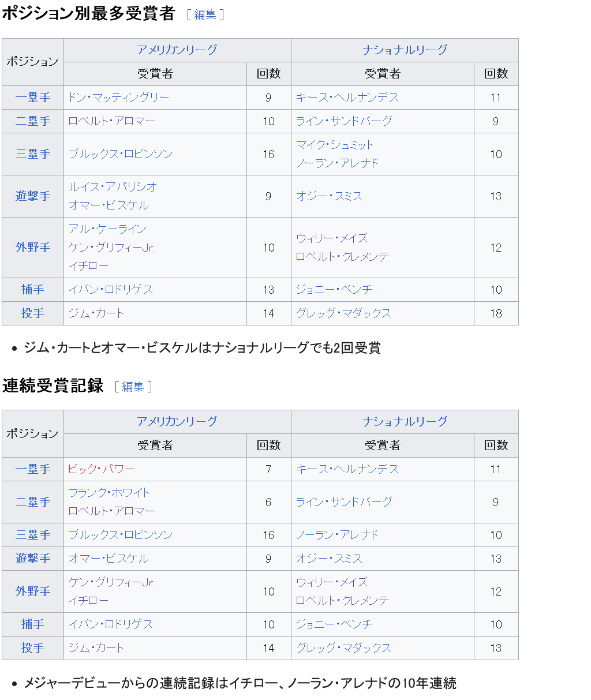Open 投手 position link in the 連続受賞記録 table

coord(33,648)
